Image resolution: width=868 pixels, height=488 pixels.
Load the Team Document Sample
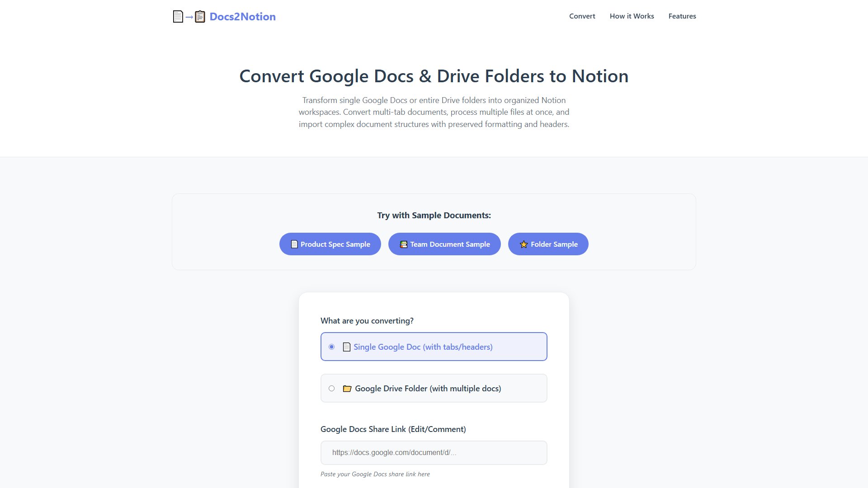(444, 244)
